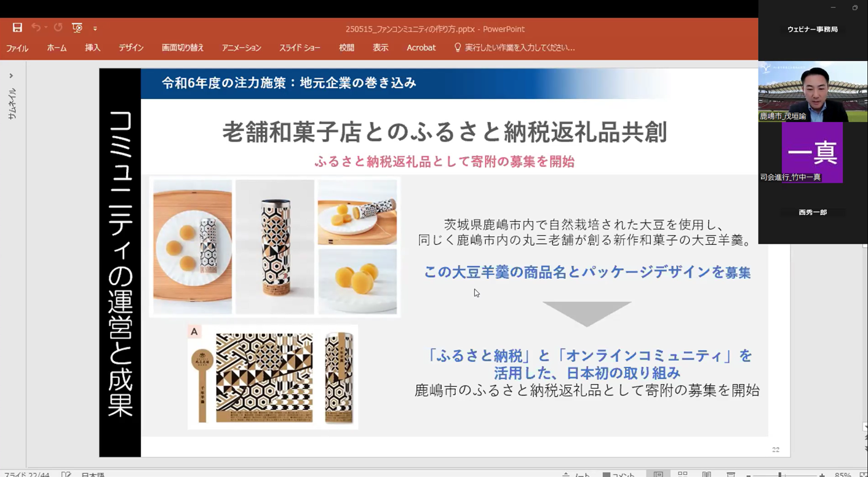Screen dimensions: 868x477
Task: Open the Customize Quick Access Toolbar dropdown
Action: pyautogui.click(x=95, y=28)
